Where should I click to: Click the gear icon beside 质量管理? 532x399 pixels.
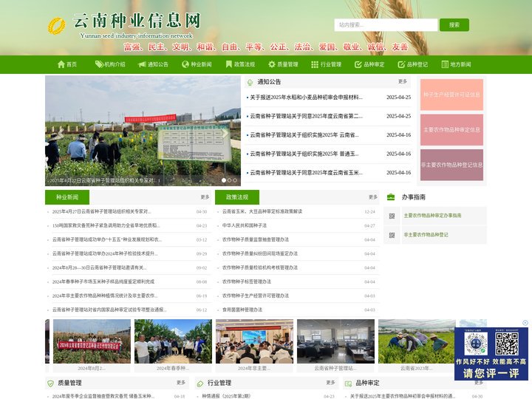272,64
